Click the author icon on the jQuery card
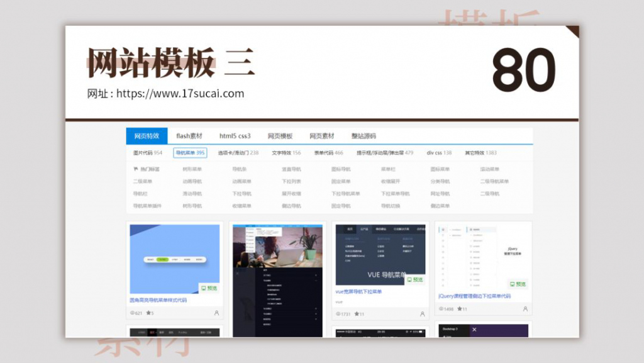 tap(525, 309)
